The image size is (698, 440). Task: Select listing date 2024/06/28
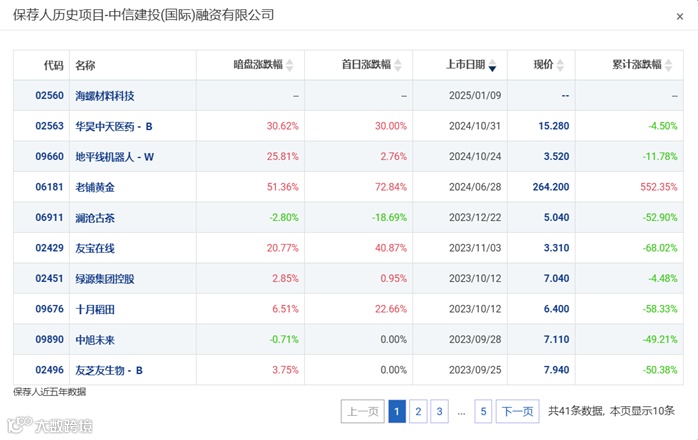click(475, 187)
